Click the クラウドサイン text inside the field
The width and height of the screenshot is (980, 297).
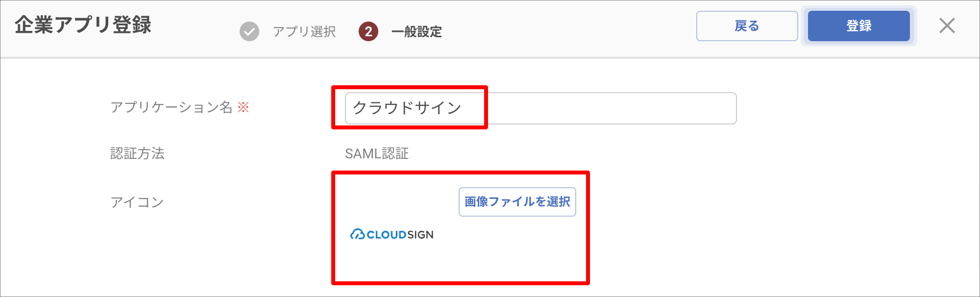point(407,108)
